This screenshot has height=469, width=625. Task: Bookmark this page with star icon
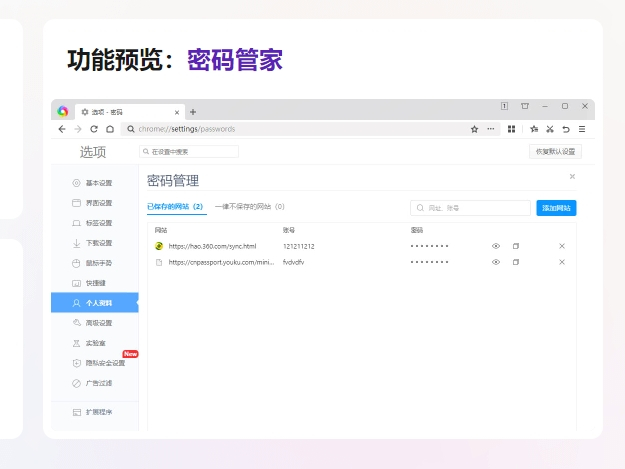point(474,129)
